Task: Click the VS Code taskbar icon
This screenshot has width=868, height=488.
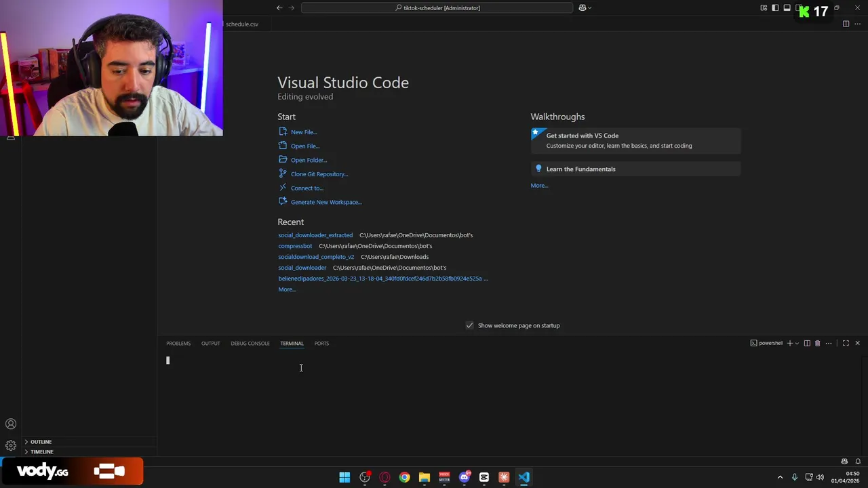Action: 524,477
